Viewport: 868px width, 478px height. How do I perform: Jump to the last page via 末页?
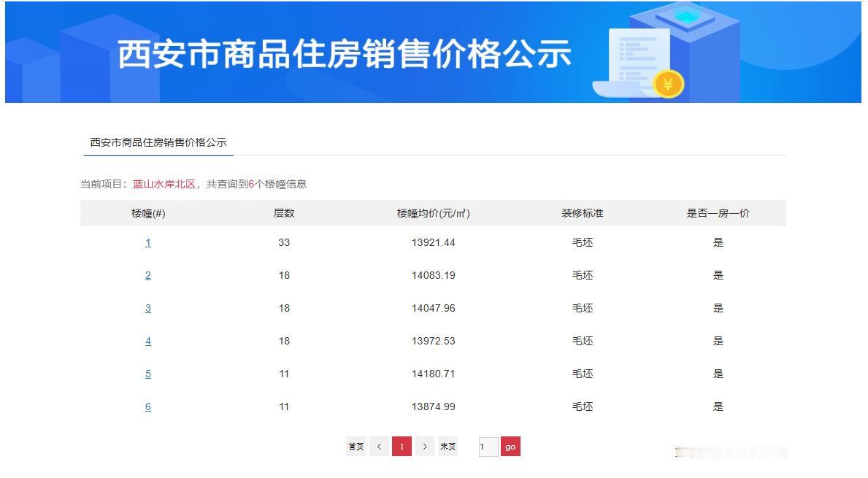coord(448,446)
